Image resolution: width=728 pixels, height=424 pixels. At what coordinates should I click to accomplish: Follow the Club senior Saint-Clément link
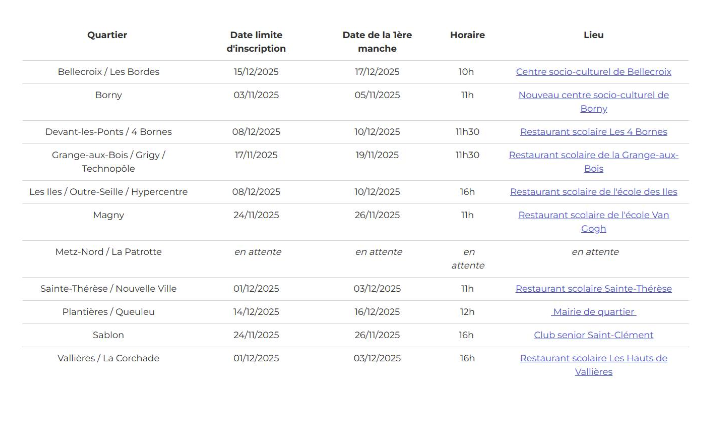click(x=593, y=335)
